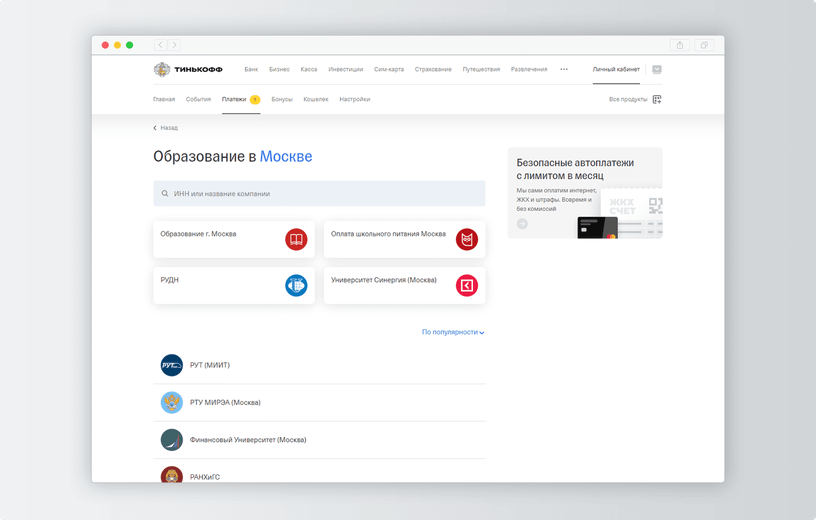
Task: Click the all products grid icon
Action: click(657, 99)
